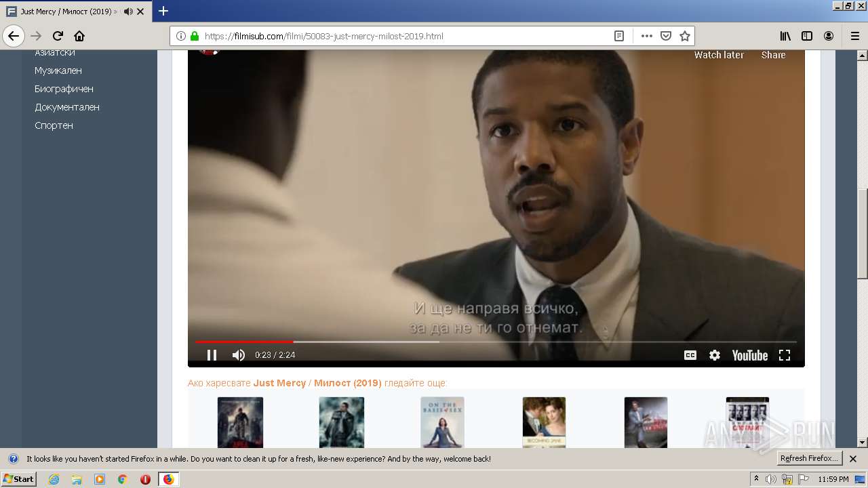The width and height of the screenshot is (868, 488).
Task: Save page to Pocket
Action: 666,36
